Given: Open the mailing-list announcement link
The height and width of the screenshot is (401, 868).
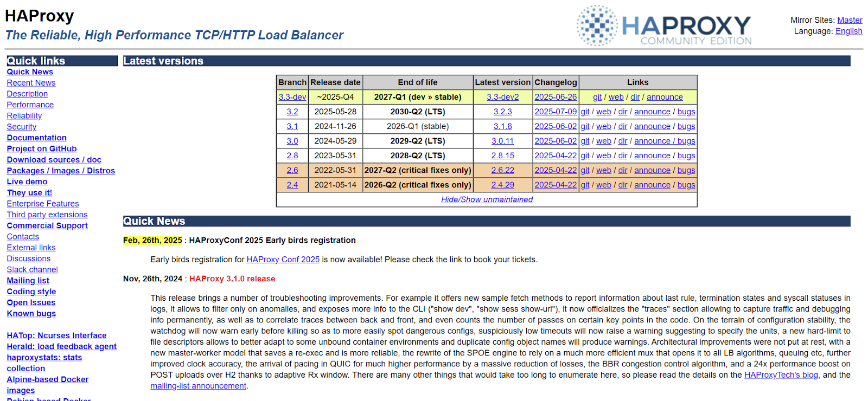Looking at the screenshot, I should tap(199, 386).
